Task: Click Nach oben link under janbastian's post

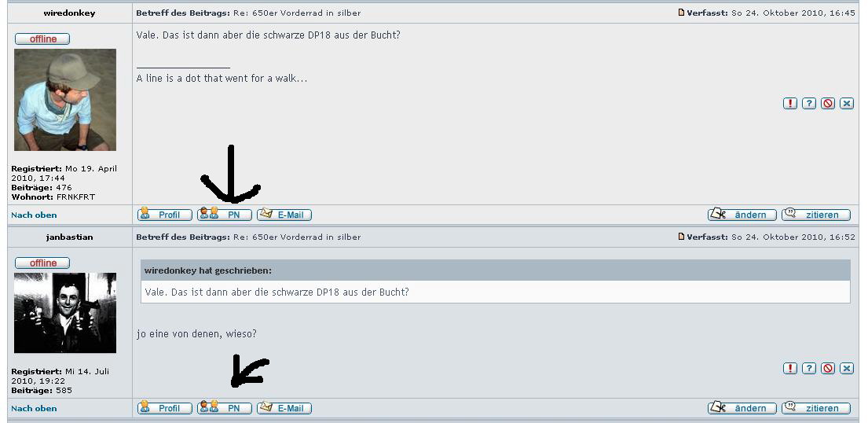Action: point(34,409)
